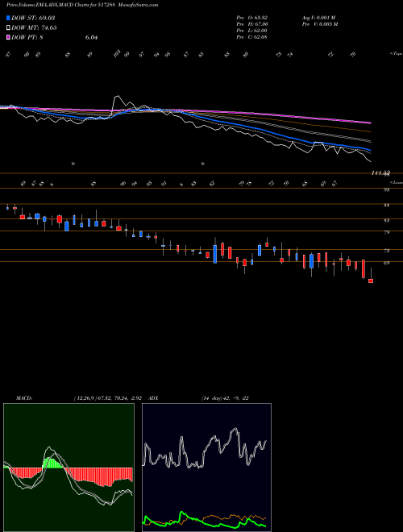The image size is (403, 532).
Task: Select the 'DOW ST: 69.03' legend label
Action: (33, 18)
